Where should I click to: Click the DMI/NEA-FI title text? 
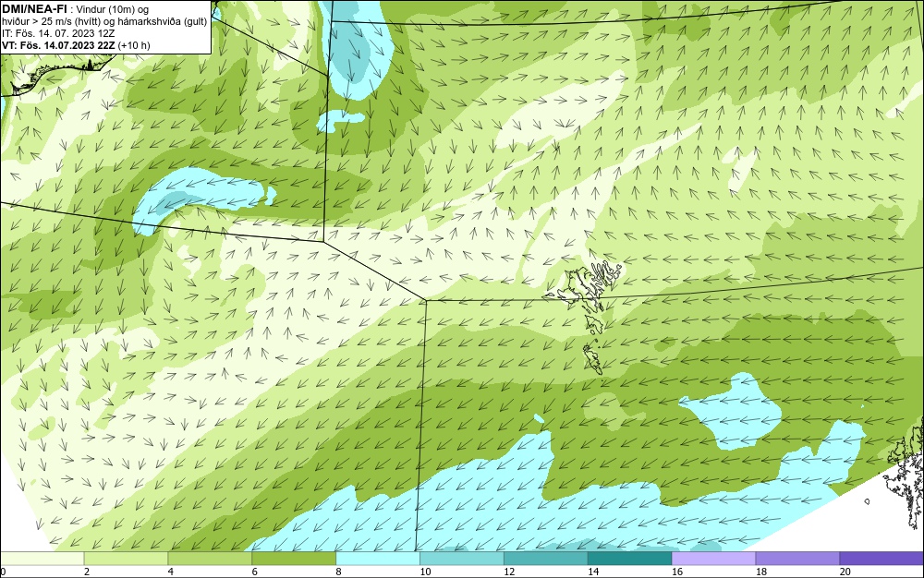(x=35, y=9)
